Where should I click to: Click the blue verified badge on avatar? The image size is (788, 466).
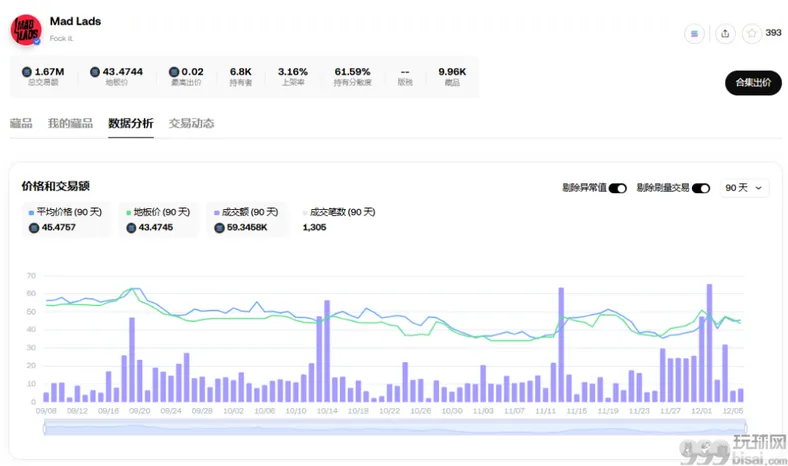pos(37,41)
